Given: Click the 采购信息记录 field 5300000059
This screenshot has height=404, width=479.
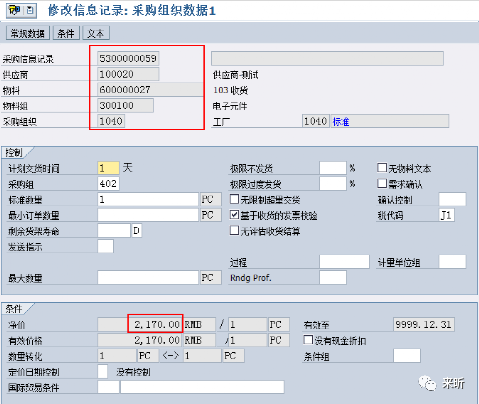Looking at the screenshot, I should tap(128, 59).
